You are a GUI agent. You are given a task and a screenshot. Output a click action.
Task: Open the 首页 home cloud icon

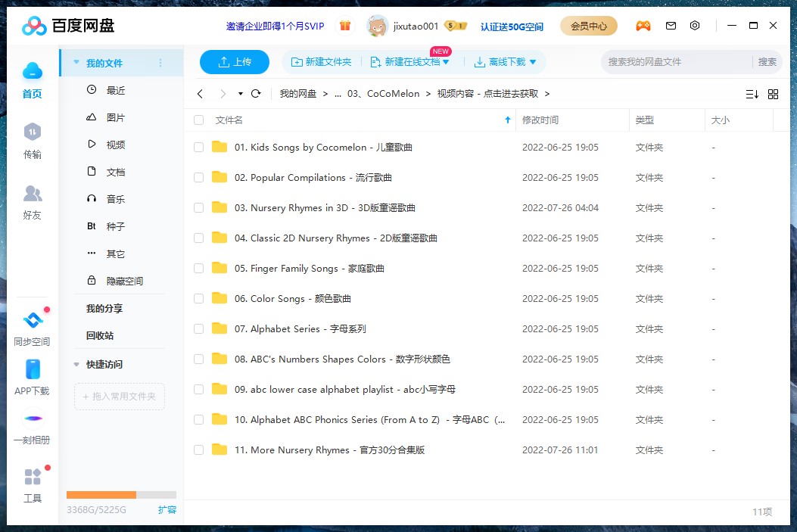pos(33,71)
